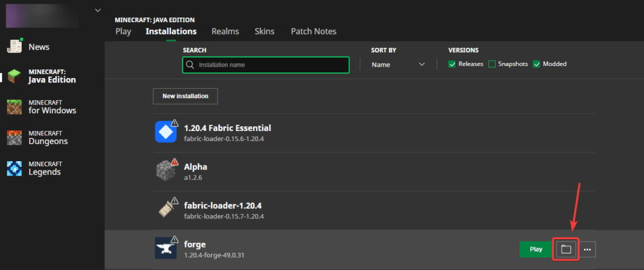Open Minecraft Legends sidebar icon

(x=14, y=168)
